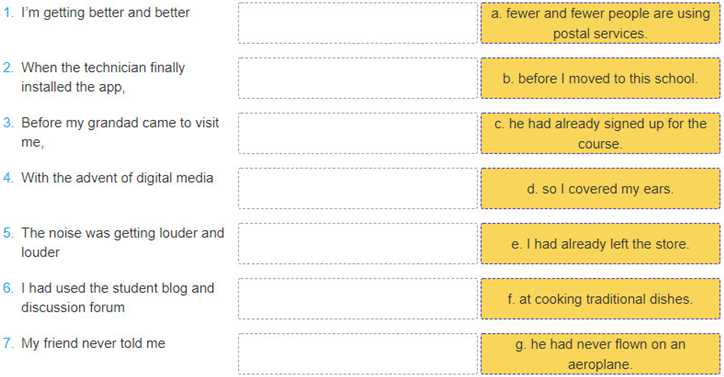Click the empty box next to 'Before my grandad'
Image resolution: width=724 pixels, height=377 pixels.
pos(358,133)
